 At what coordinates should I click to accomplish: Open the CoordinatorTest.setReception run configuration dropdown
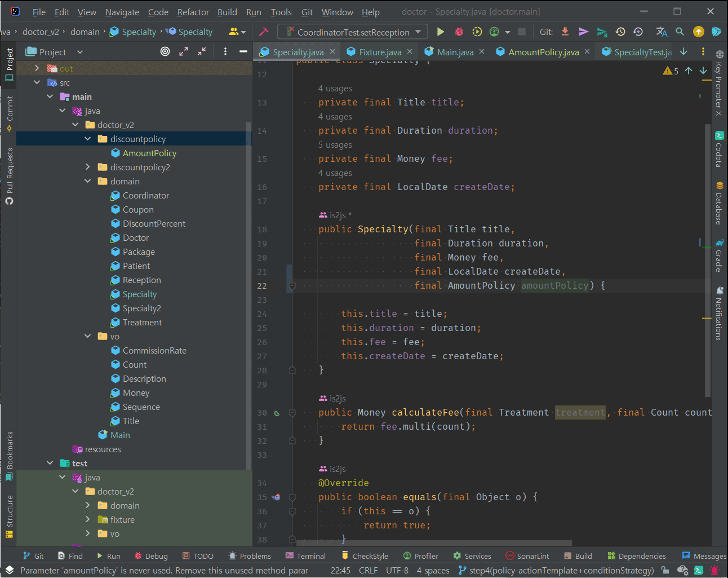pyautogui.click(x=353, y=32)
